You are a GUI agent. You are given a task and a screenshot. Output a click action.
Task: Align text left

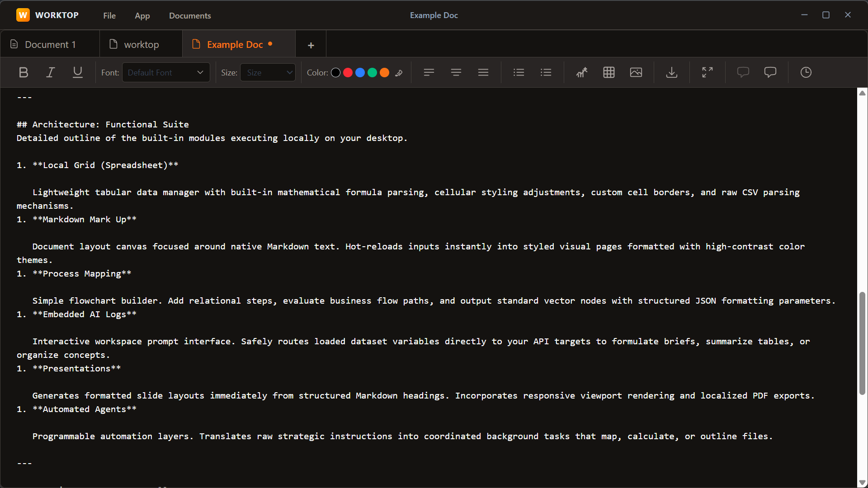429,72
